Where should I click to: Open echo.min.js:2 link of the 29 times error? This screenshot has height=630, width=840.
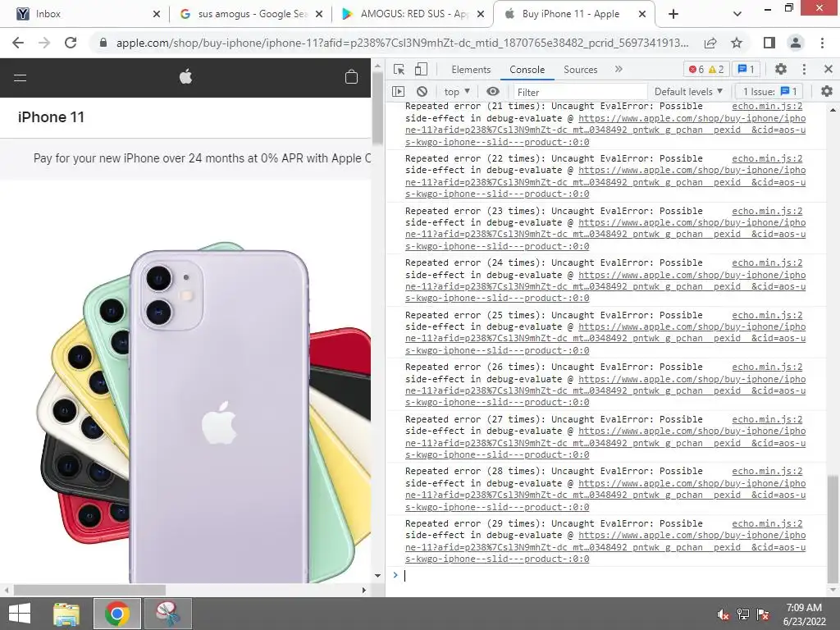767,523
